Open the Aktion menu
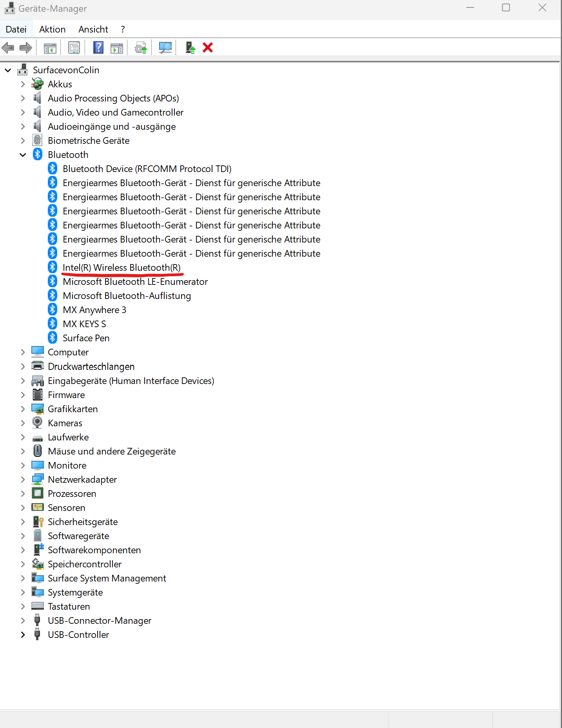This screenshot has width=562, height=728. coord(53,29)
